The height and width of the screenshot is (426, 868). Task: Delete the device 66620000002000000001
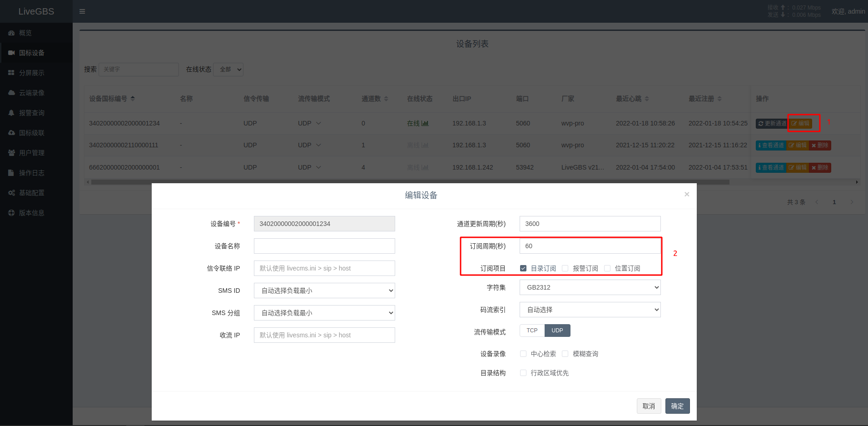tap(820, 168)
